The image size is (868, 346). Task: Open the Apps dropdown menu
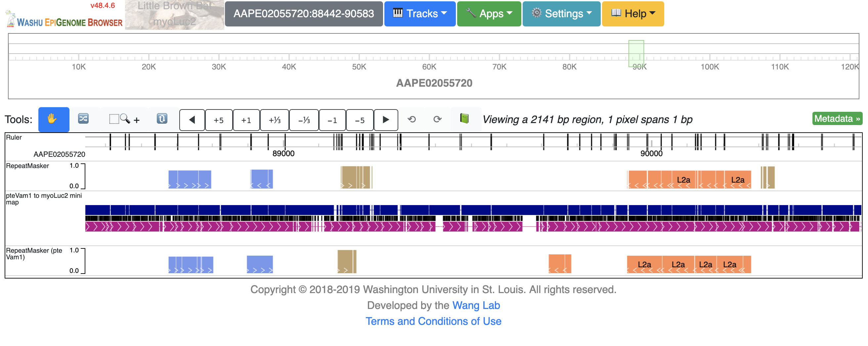pyautogui.click(x=489, y=14)
